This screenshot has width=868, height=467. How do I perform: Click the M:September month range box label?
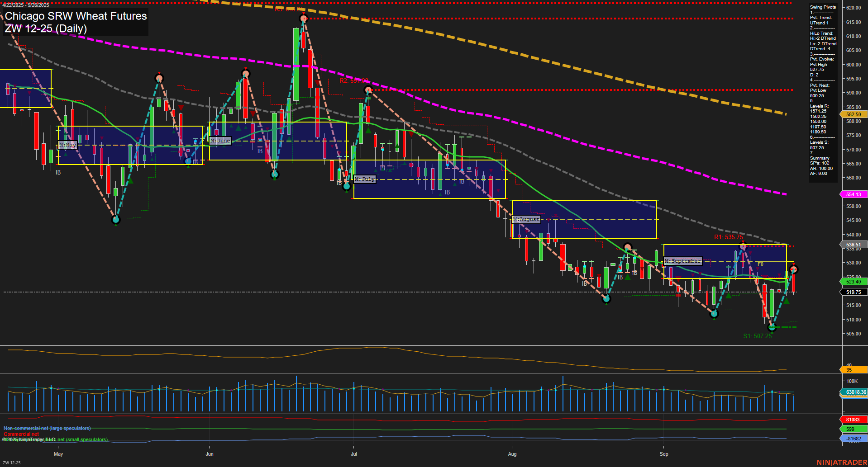[682, 261]
